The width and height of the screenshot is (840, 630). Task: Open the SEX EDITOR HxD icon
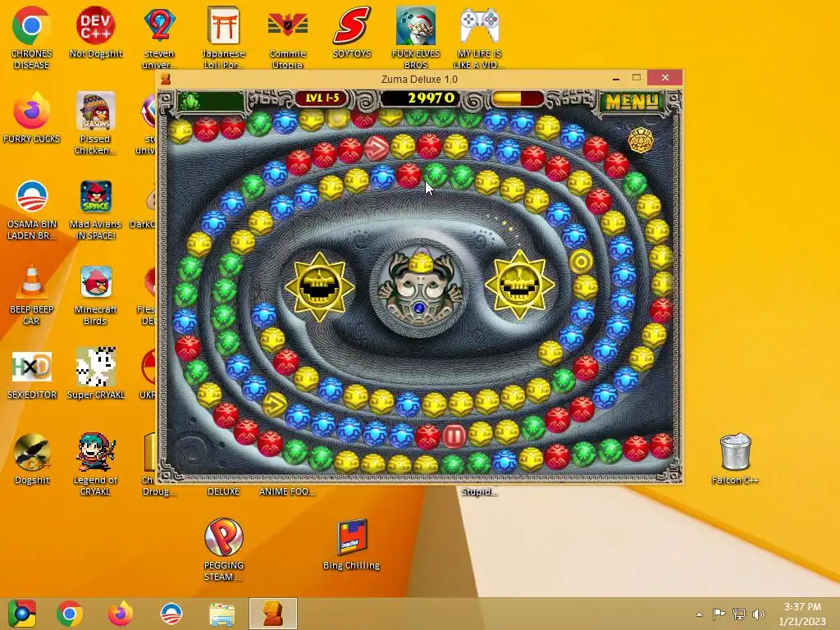pyautogui.click(x=31, y=373)
